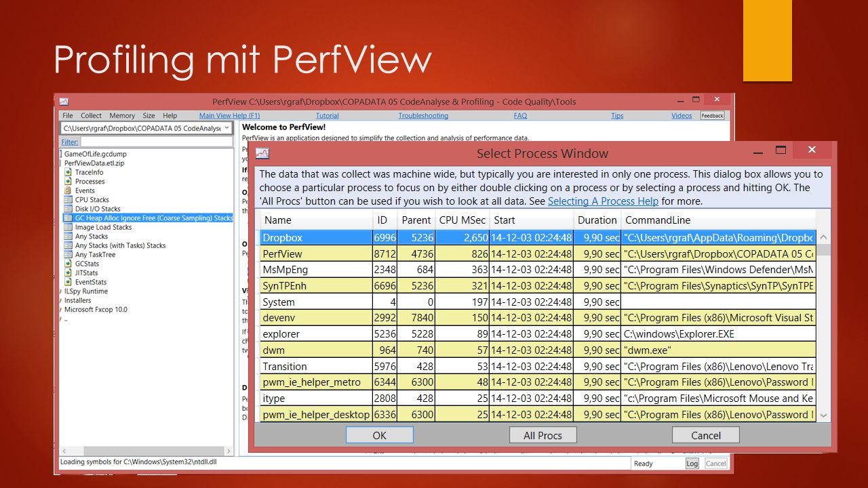Viewport: 868px width, 488px height.
Task: Click the Select Process Window app icon
Action: tap(262, 154)
